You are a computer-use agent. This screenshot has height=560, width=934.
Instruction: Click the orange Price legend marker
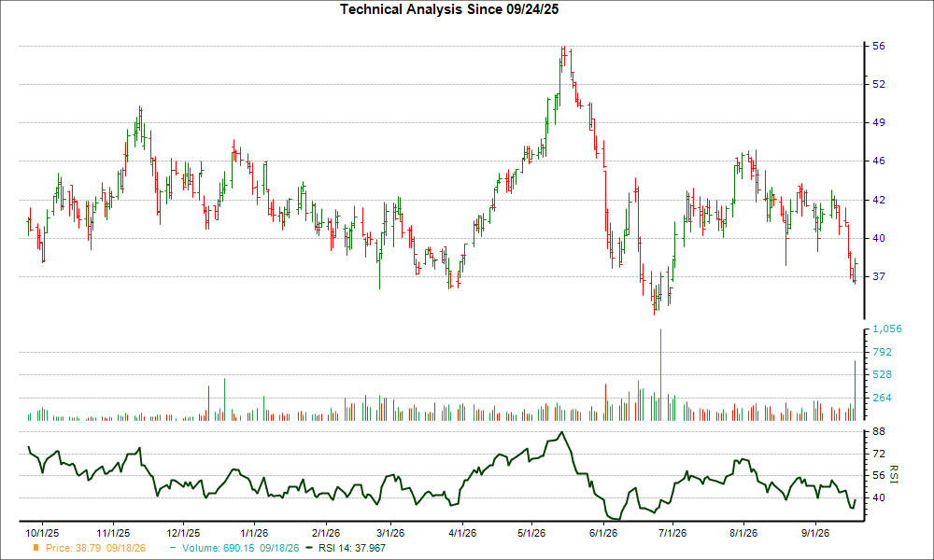click(35, 548)
